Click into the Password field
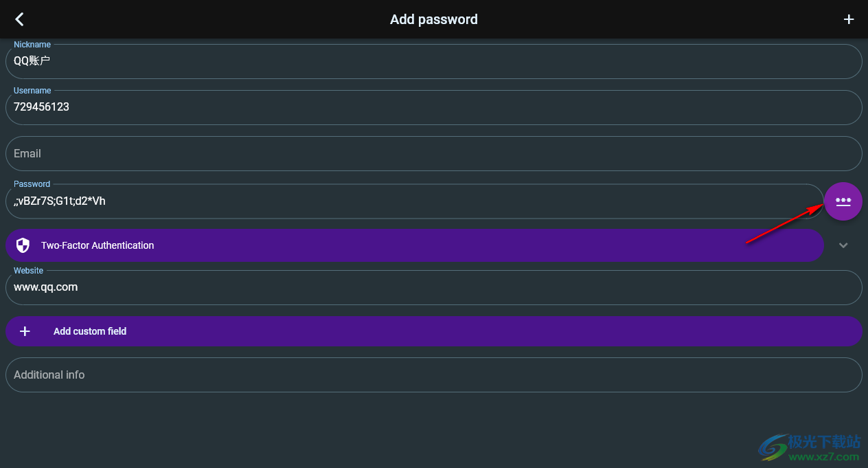The width and height of the screenshot is (868, 468). click(415, 201)
